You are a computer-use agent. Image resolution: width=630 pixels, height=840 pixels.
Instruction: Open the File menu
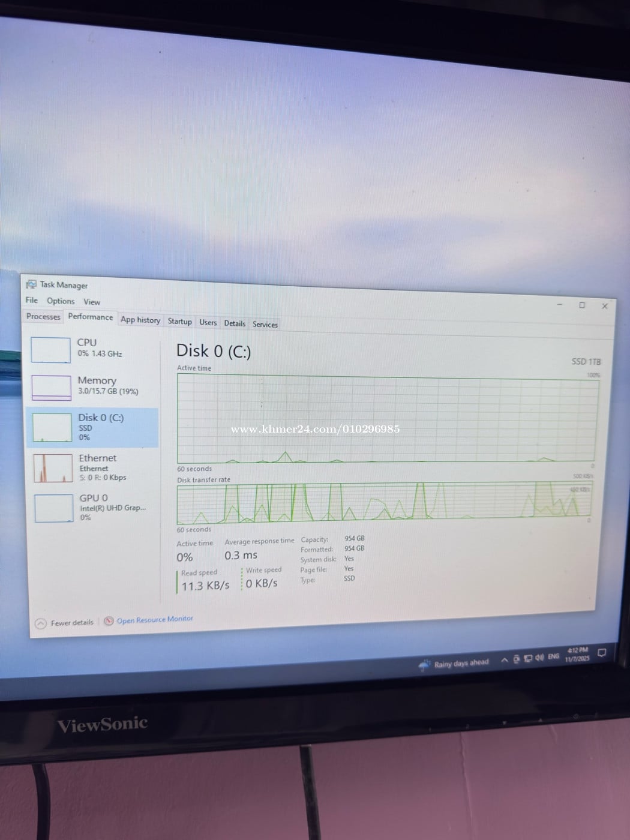[32, 300]
